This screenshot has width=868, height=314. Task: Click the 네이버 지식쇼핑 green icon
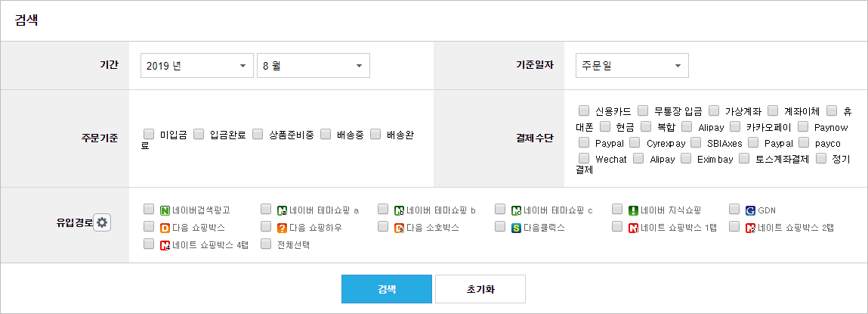click(x=633, y=210)
